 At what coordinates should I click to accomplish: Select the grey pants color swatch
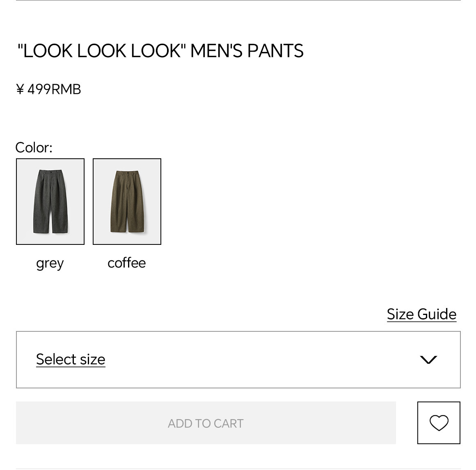point(50,201)
